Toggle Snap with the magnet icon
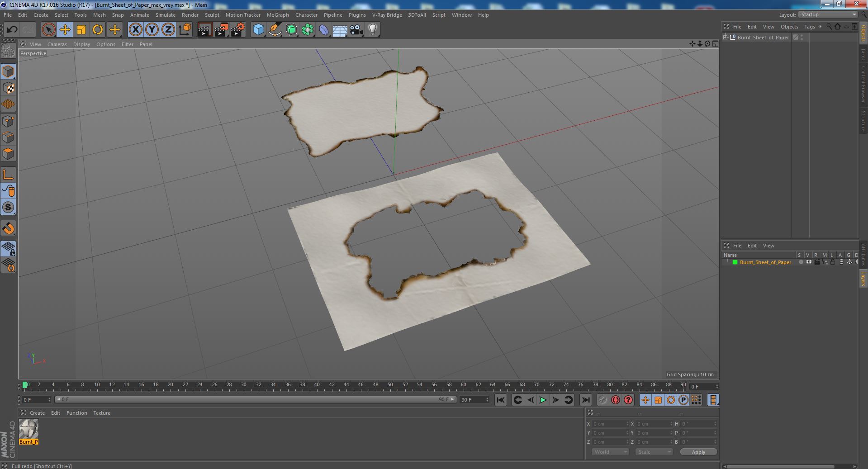The width and height of the screenshot is (868, 469). pyautogui.click(x=8, y=228)
